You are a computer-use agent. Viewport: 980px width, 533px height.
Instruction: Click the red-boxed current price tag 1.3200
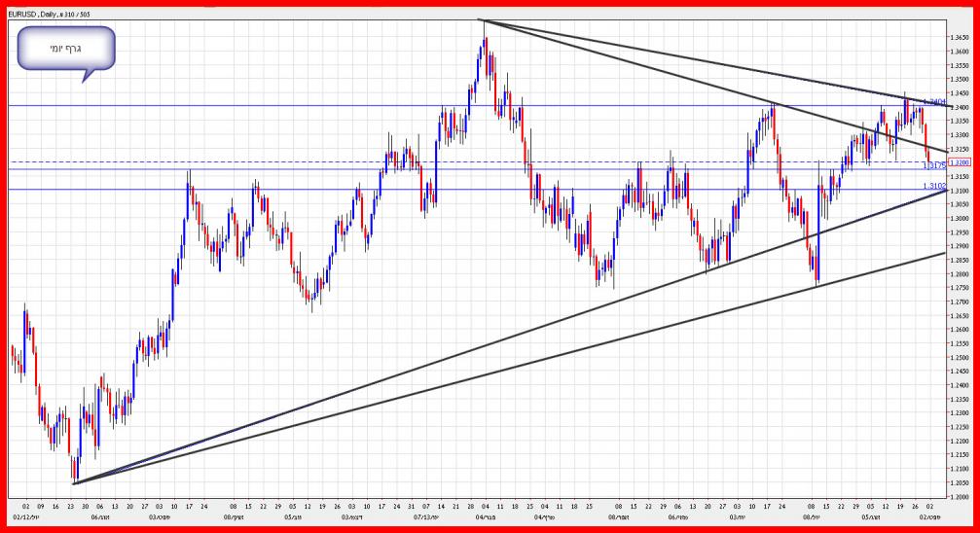pos(959,162)
